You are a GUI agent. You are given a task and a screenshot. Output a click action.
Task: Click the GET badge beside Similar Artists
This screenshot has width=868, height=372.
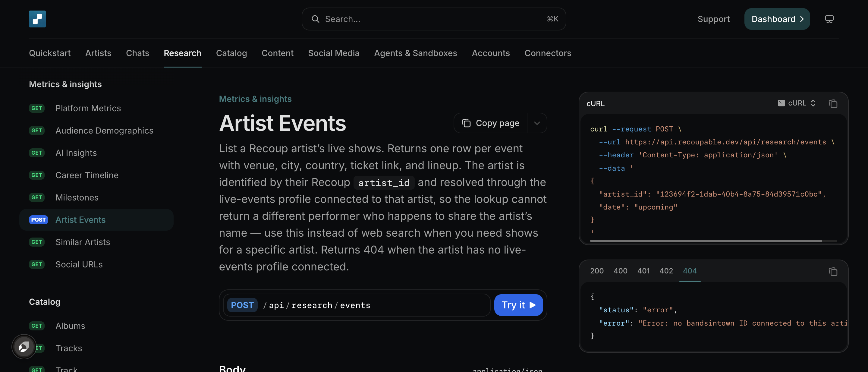(37, 242)
